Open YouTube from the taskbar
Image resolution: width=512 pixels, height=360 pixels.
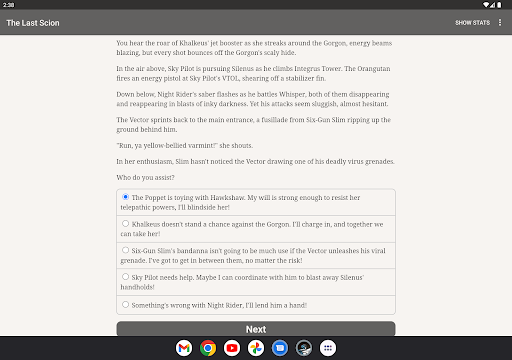(232, 348)
